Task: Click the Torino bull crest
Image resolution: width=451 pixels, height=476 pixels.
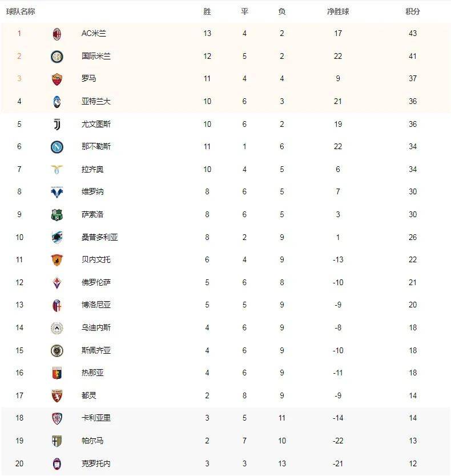Action: pos(57,395)
